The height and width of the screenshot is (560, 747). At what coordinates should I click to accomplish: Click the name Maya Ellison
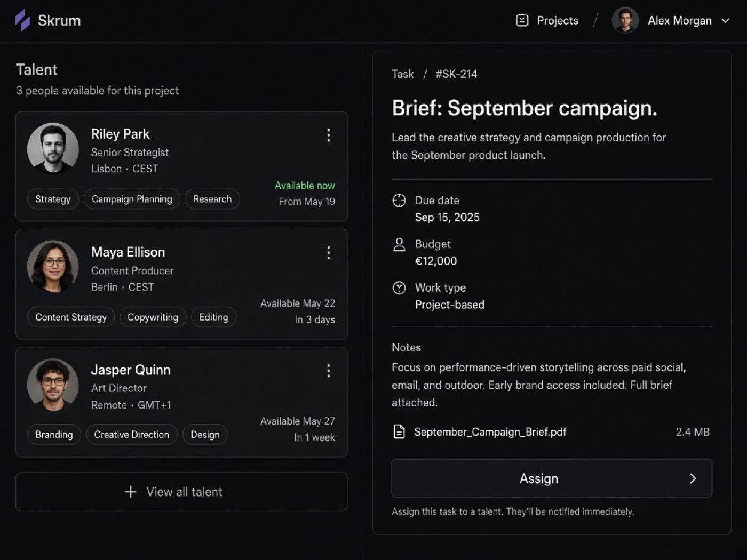tap(128, 252)
